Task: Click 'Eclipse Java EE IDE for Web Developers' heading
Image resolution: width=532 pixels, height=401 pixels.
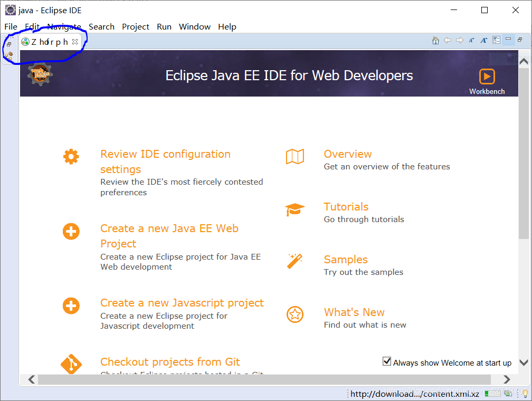Action: coord(289,75)
